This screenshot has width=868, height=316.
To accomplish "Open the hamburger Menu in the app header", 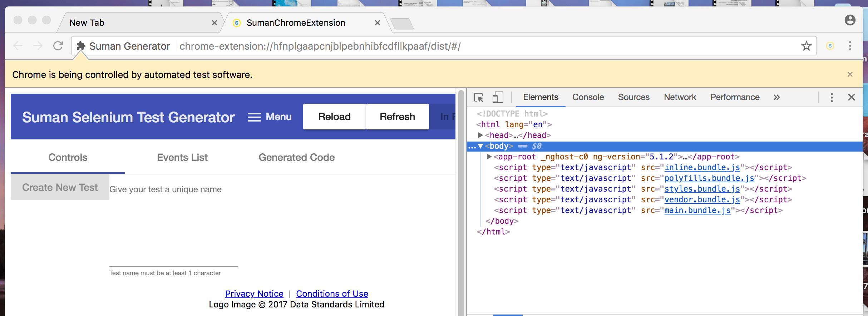I will [270, 117].
